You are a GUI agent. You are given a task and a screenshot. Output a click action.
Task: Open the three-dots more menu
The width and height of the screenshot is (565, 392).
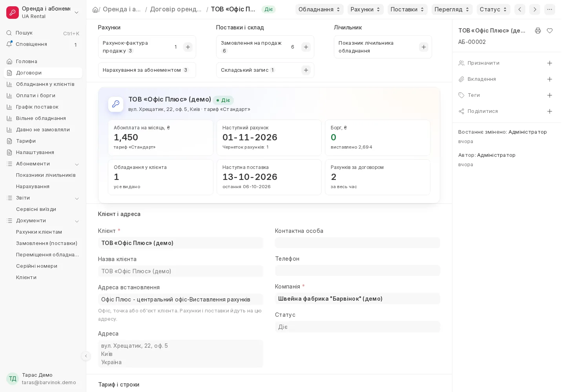point(550,9)
